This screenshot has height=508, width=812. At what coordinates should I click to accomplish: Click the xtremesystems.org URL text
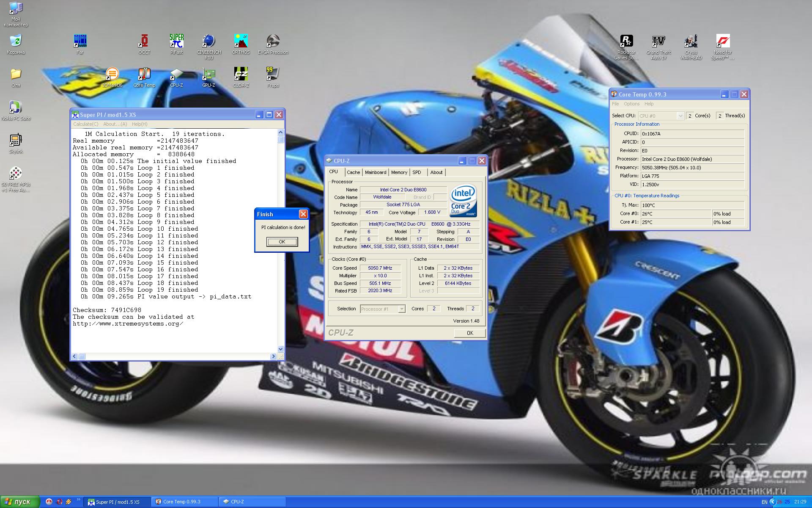tap(128, 323)
